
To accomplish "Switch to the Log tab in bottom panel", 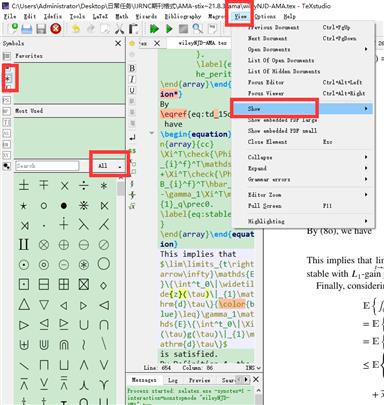I will [173, 380].
